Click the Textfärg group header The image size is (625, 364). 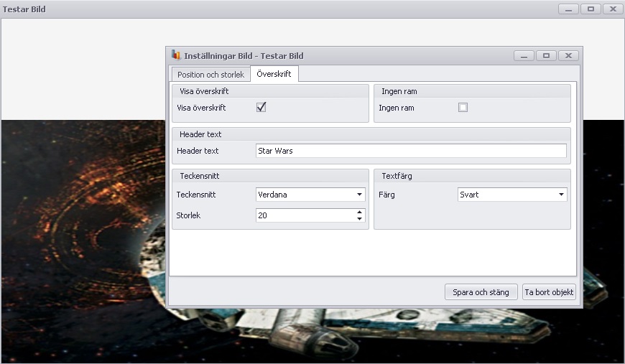click(x=472, y=176)
